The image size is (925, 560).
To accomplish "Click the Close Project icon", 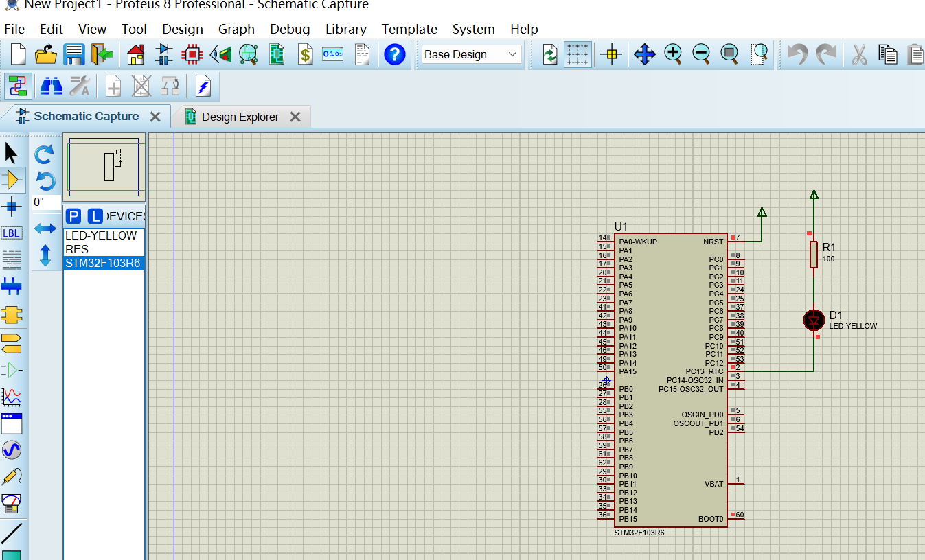I will (102, 54).
